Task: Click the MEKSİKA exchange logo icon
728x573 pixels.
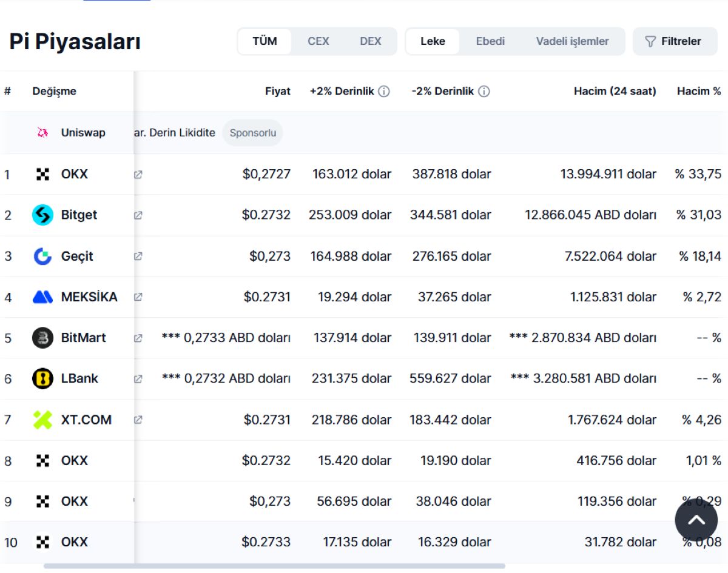Action: (42, 297)
